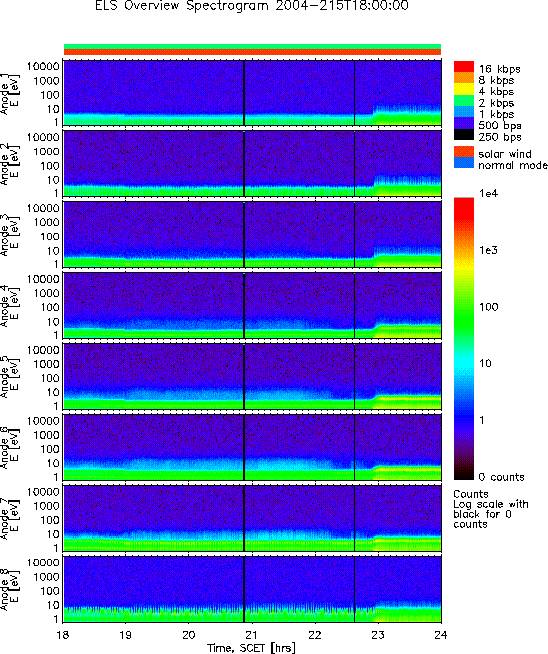This screenshot has width=548, height=654.
Task: Click the counts log-scale color bar
Action: 464,339
